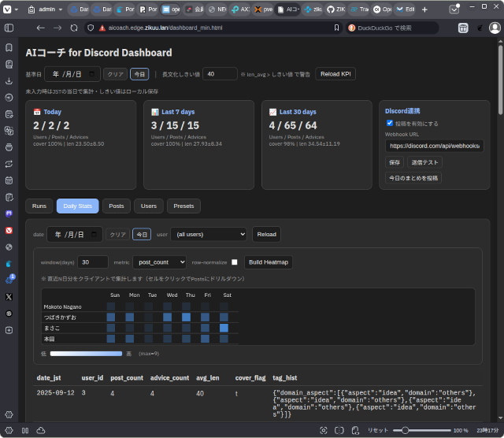Switch to the Presets tab
This screenshot has width=504, height=438.
click(x=183, y=206)
